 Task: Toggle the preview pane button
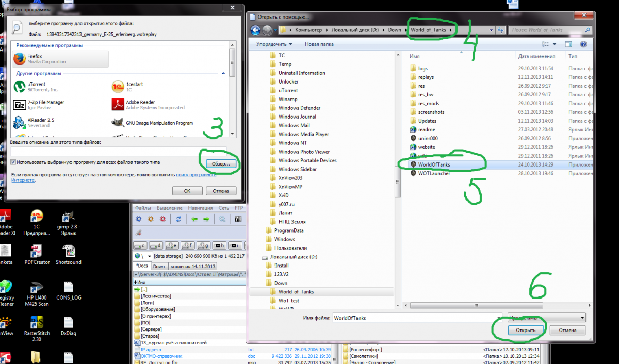pos(569,44)
